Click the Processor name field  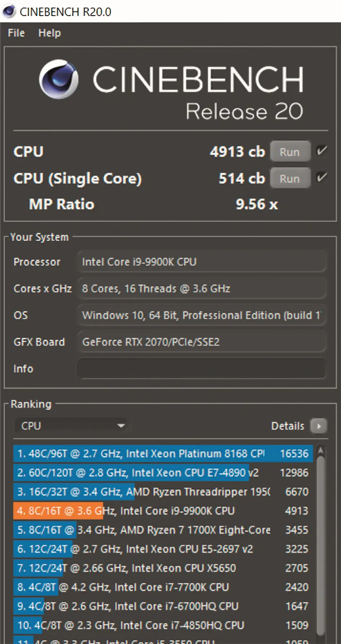click(x=201, y=262)
